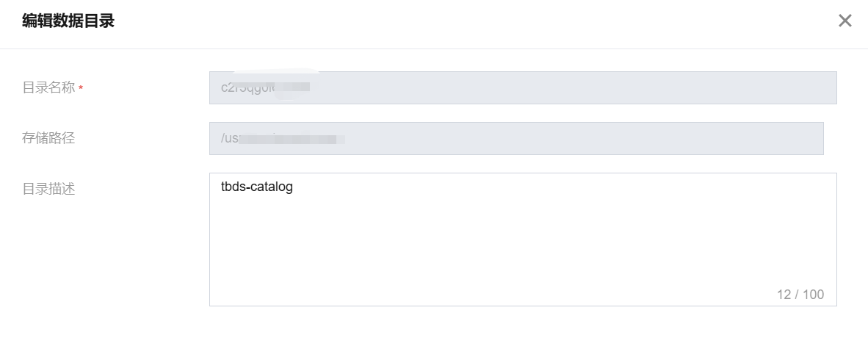The height and width of the screenshot is (349, 868).
Task: Click the 存储路径 field label
Action: click(48, 138)
